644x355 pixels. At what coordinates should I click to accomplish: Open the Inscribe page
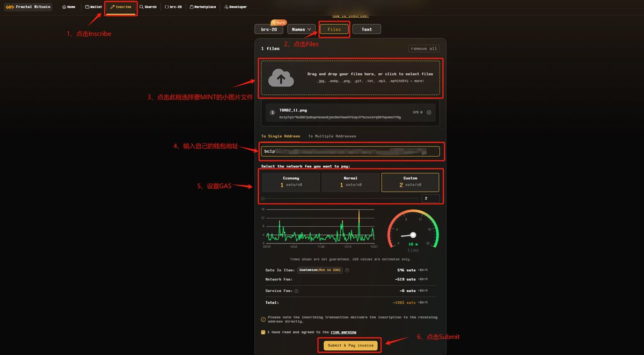click(x=121, y=7)
